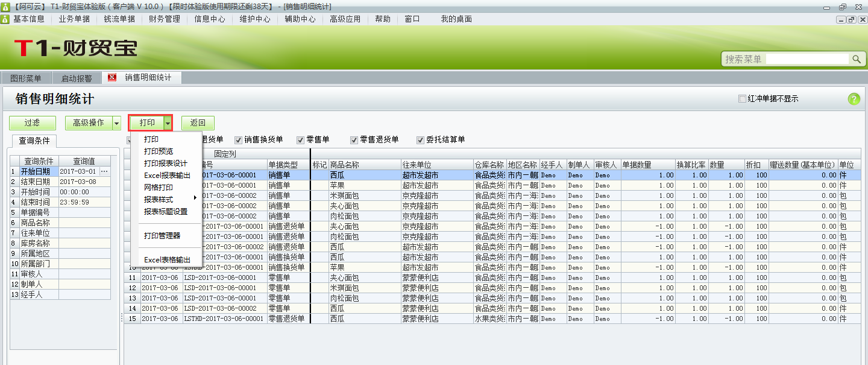Click the green icon left of 基本信息 menu
Screen dimensions: 868x365
pyautogui.click(x=5, y=19)
